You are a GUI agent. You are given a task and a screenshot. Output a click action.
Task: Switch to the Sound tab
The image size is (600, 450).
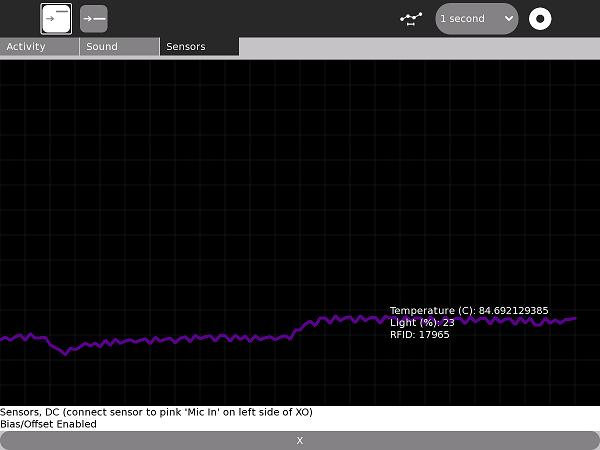point(119,46)
